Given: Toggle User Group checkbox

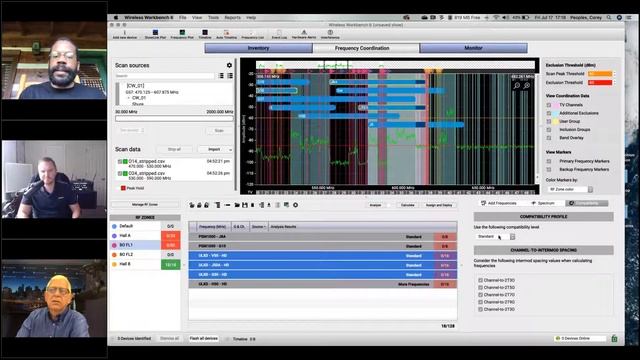Looking at the screenshot, I should coord(549,121).
